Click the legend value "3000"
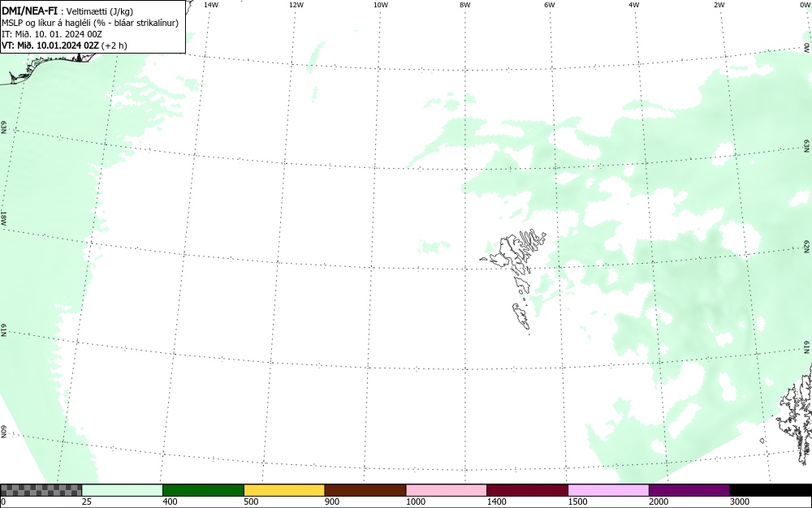The height and width of the screenshot is (508, 812). 740,502
